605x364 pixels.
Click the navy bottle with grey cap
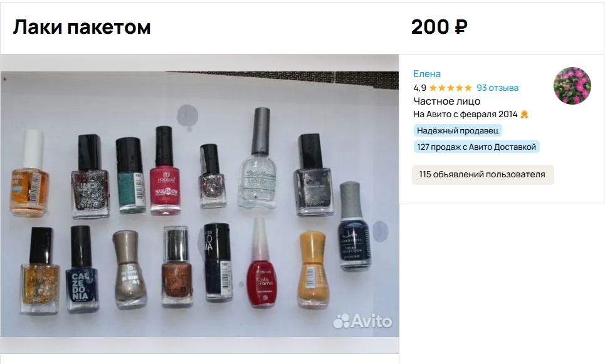(x=354, y=226)
